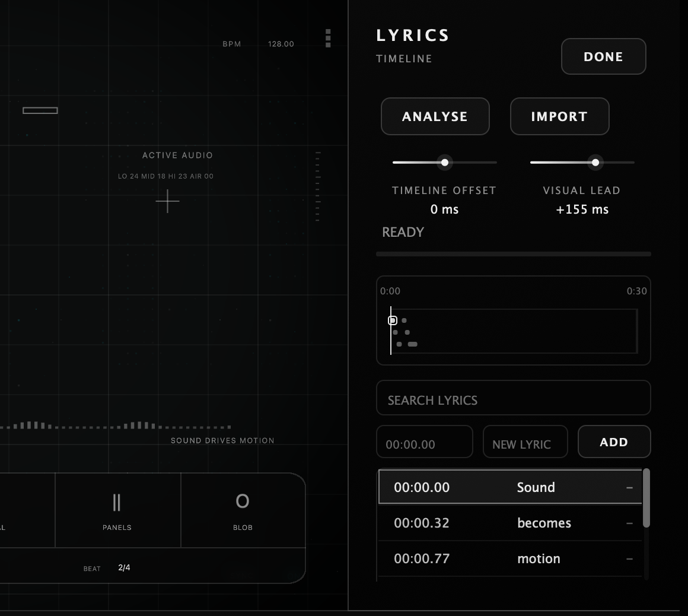Click the BPM value 128.00

pos(281,44)
